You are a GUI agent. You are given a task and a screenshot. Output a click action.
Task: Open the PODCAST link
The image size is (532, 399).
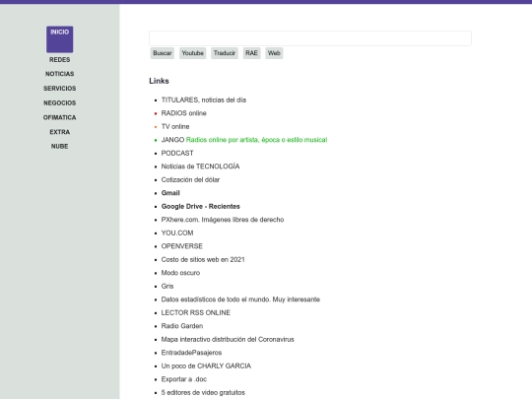177,154
